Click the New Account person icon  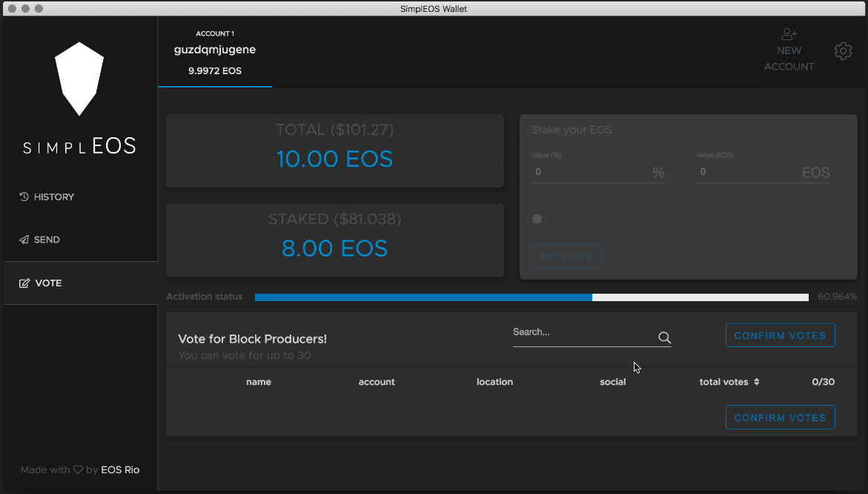click(x=789, y=34)
